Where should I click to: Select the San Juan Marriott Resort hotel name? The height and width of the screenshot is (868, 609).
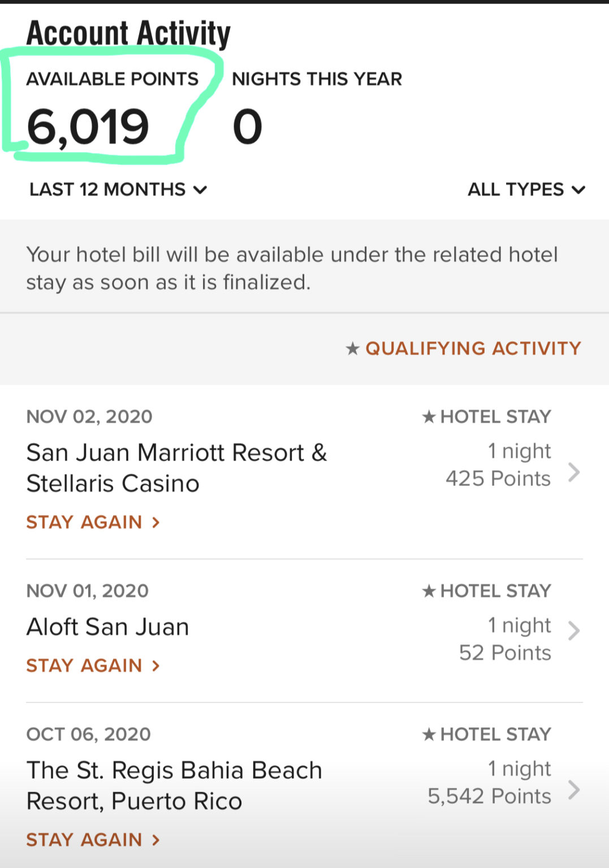point(177,468)
